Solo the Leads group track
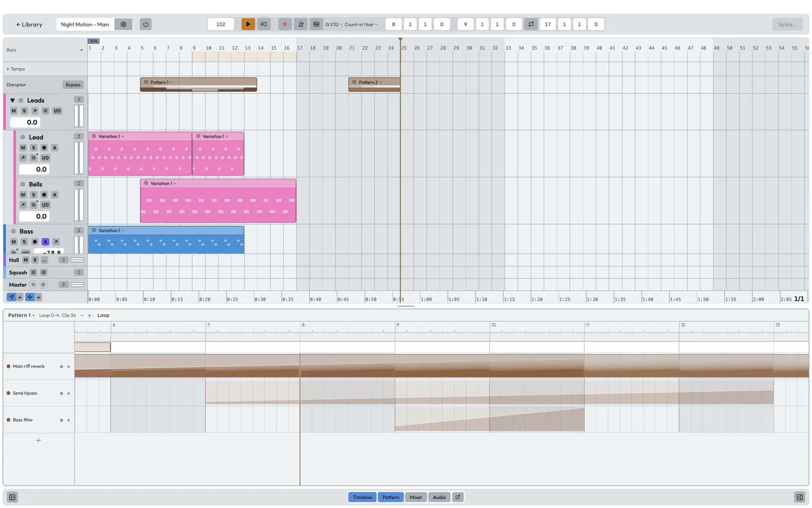 24,111
